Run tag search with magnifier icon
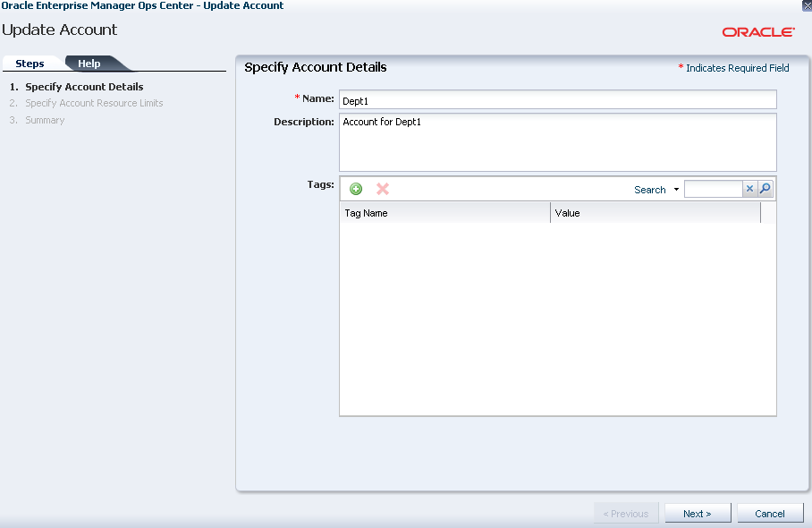 point(765,189)
